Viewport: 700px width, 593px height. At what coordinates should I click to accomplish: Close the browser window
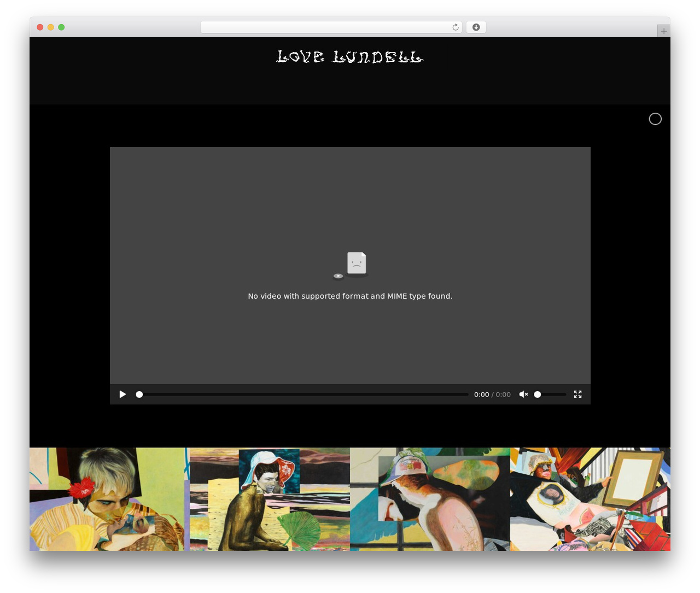coord(40,27)
